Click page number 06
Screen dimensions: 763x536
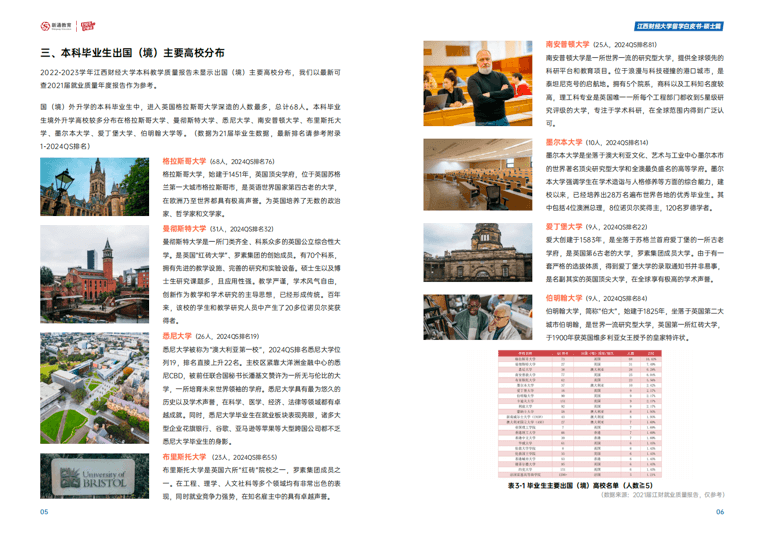(x=720, y=512)
